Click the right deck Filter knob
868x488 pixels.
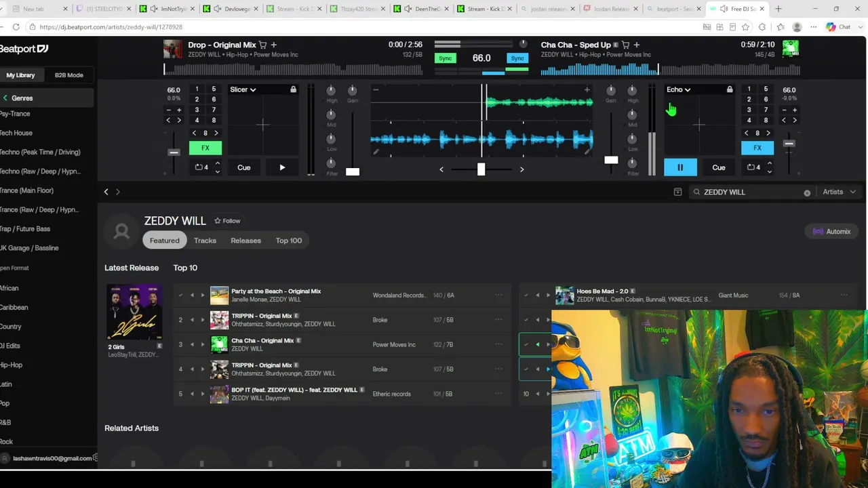point(632,163)
